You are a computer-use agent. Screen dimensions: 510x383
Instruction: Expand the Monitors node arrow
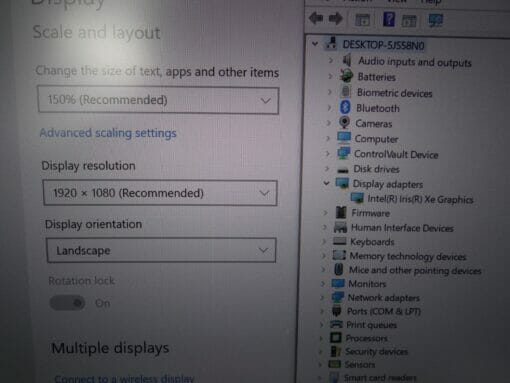(x=323, y=284)
